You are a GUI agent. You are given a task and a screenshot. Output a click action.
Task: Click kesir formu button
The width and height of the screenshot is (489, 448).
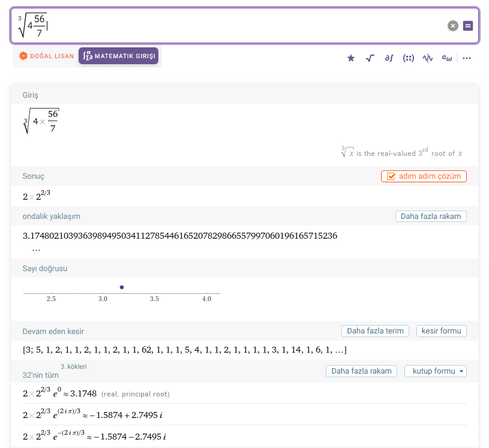click(441, 331)
